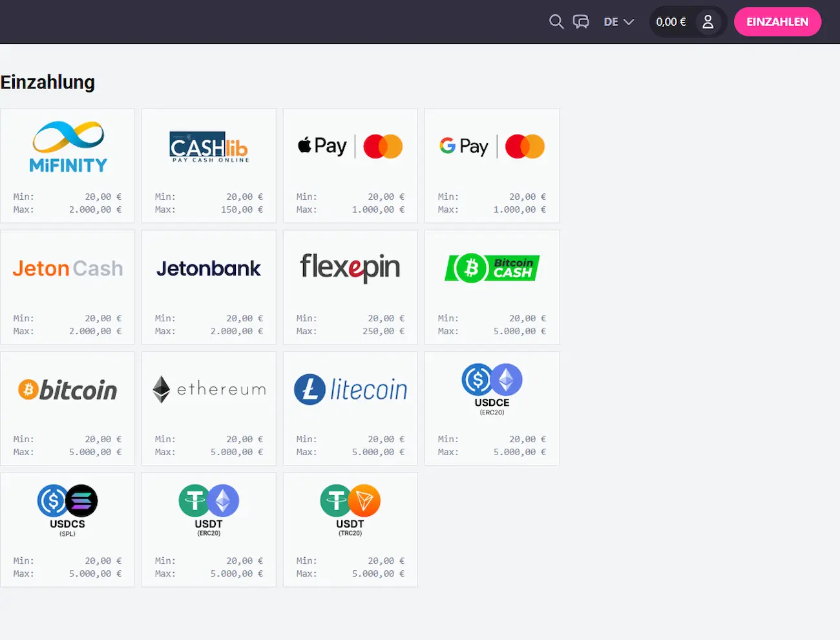Select MiFinity payment method

click(68, 165)
